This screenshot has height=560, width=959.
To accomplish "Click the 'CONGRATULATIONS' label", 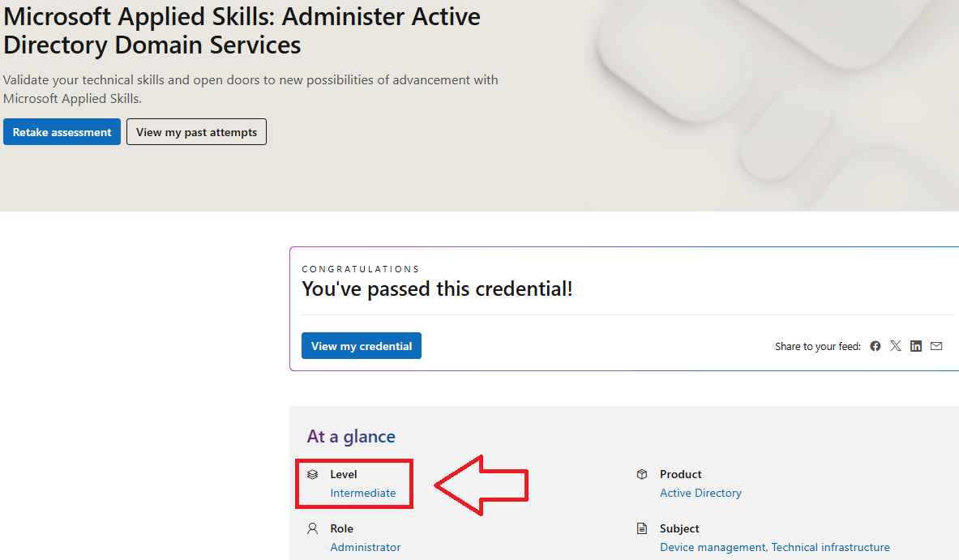I will [360, 269].
